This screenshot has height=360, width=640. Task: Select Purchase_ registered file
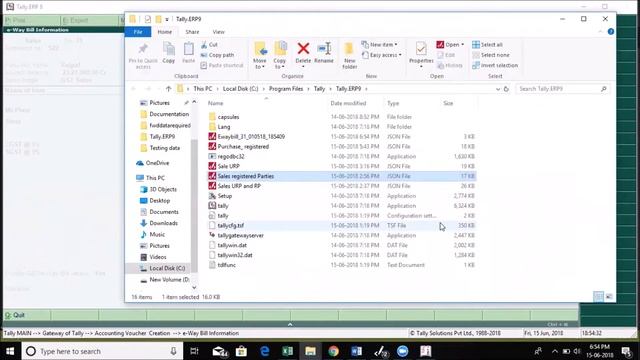[243, 146]
